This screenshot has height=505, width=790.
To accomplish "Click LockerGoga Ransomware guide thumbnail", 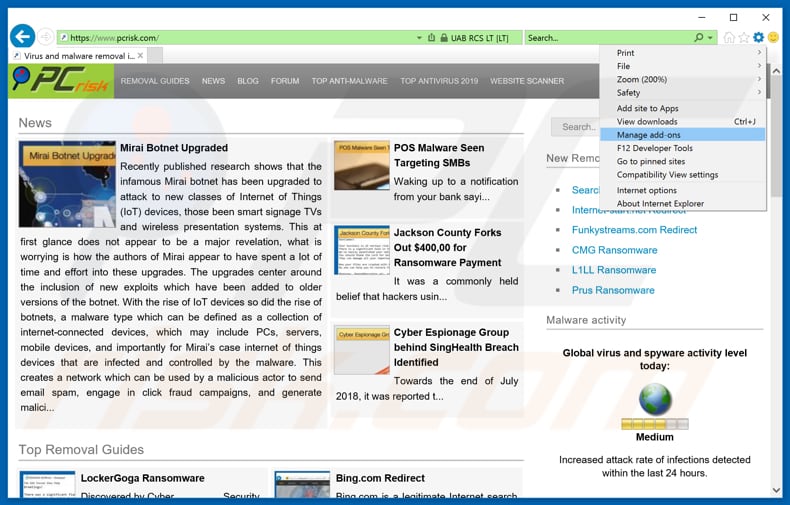I will (x=47, y=484).
